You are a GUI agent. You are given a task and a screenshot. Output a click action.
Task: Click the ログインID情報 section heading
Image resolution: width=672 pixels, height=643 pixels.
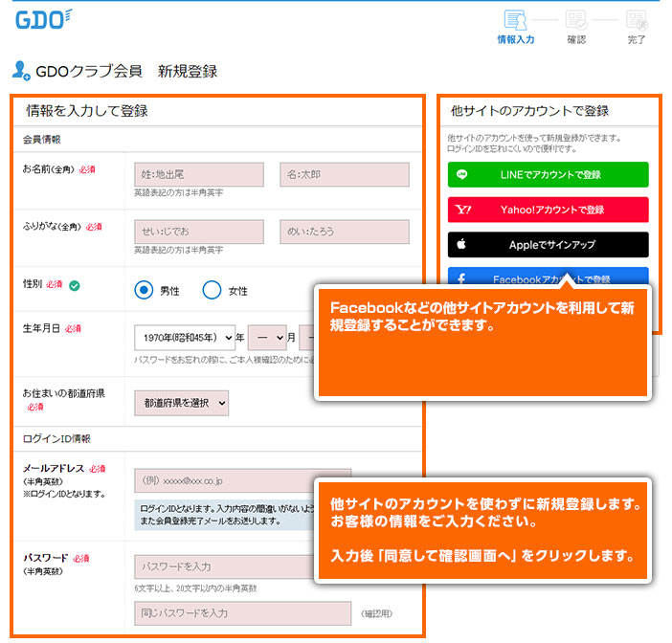56,438
